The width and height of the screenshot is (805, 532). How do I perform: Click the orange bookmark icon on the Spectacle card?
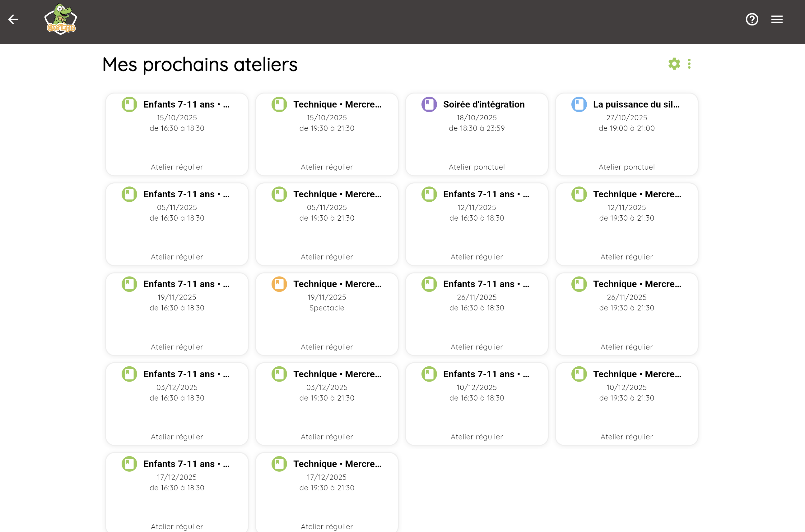[x=279, y=284]
